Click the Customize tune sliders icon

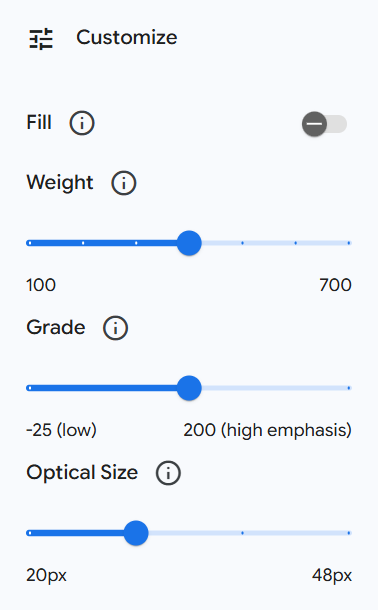pyautogui.click(x=41, y=39)
